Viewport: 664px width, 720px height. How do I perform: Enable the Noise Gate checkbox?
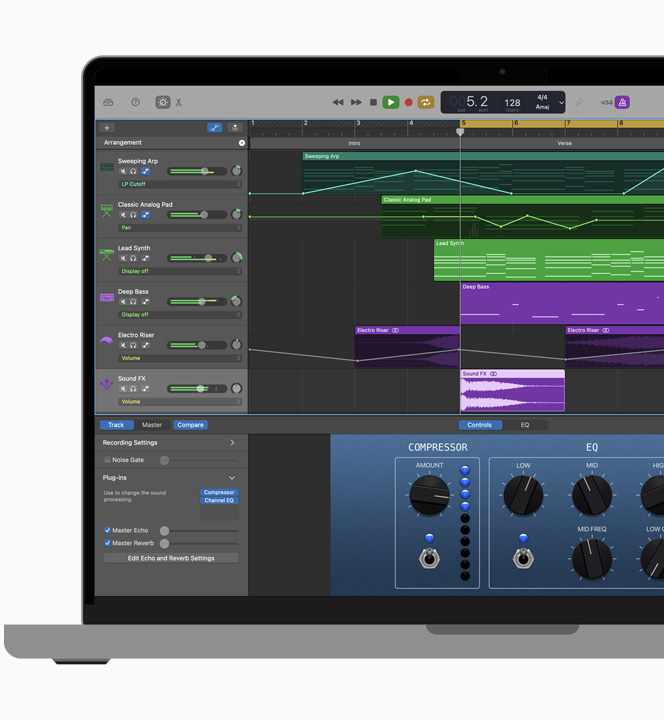[108, 460]
